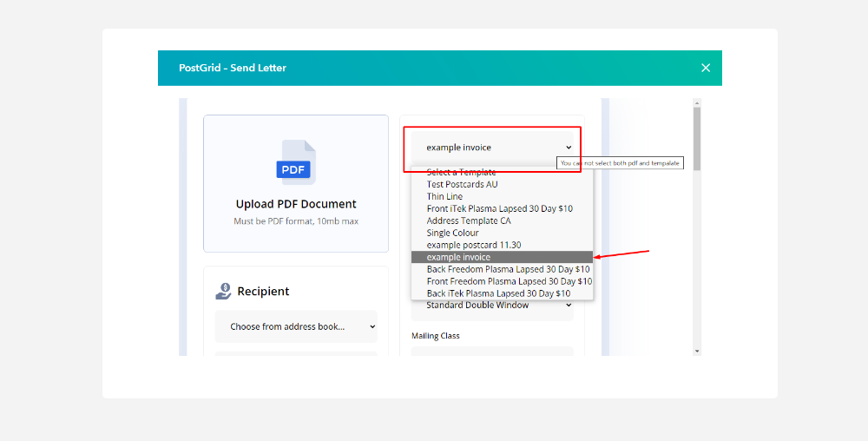The image size is (868, 441).
Task: Expand the Standard Double Window dropdown
Action: (x=491, y=306)
